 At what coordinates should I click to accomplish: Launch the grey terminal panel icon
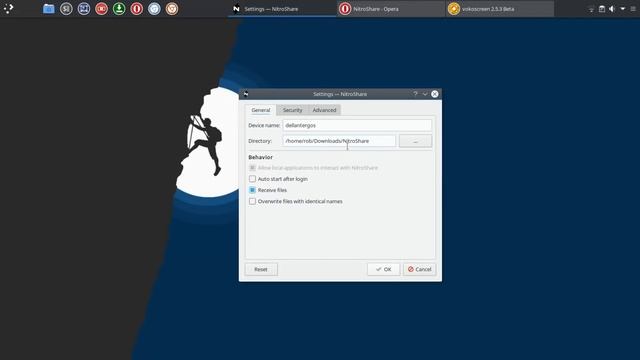(x=66, y=9)
